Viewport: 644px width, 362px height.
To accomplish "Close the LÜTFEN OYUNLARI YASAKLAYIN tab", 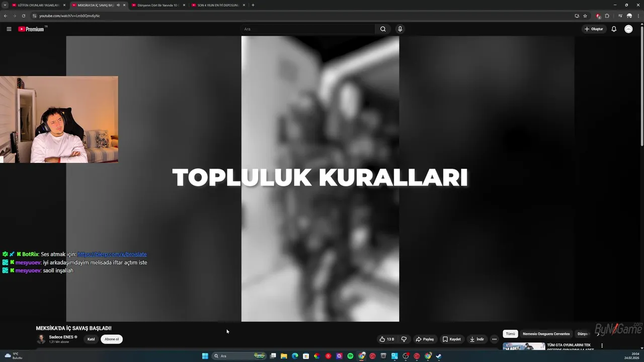I will pyautogui.click(x=64, y=5).
